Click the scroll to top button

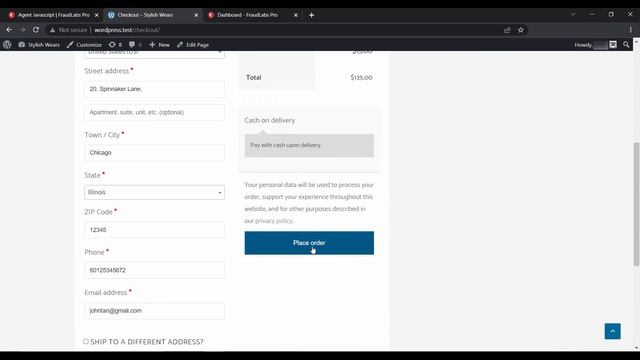612,331
